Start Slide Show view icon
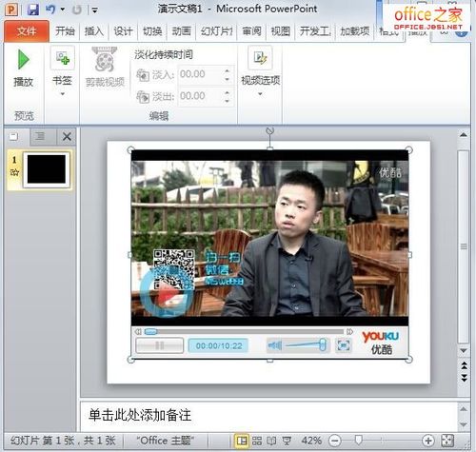This screenshot has height=452, width=476. click(x=287, y=441)
